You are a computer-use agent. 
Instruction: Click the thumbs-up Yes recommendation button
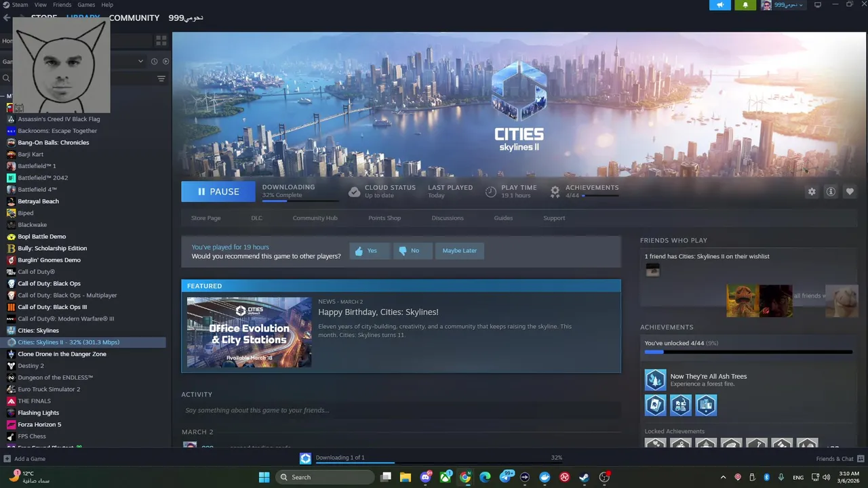[x=370, y=251]
